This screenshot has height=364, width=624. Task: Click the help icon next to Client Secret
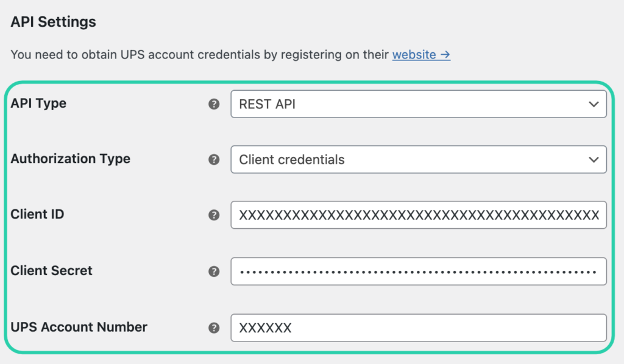click(214, 271)
